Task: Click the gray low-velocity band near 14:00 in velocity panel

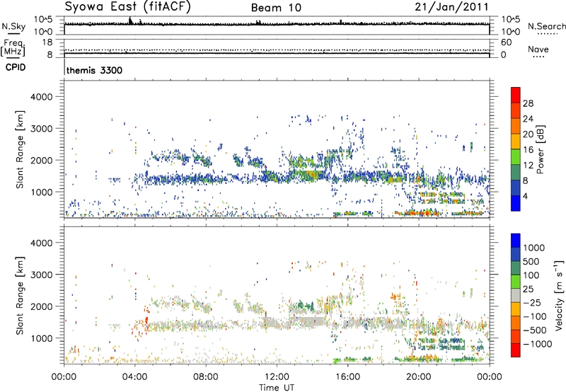Action: (x=307, y=321)
